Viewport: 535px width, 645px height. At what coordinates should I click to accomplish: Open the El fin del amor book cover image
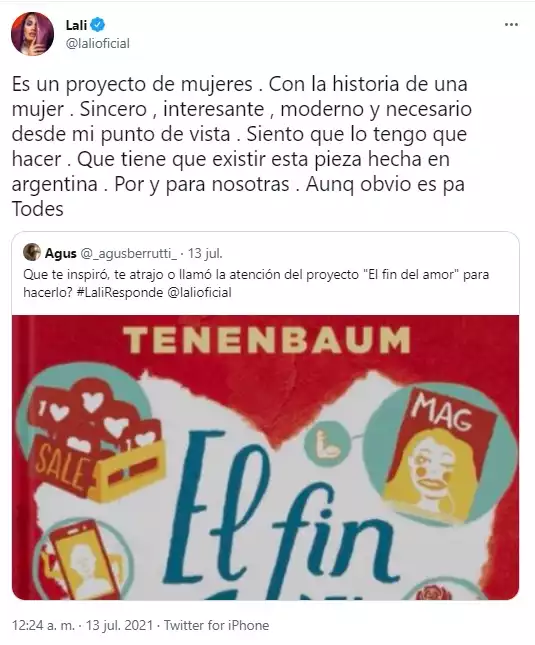click(x=265, y=457)
